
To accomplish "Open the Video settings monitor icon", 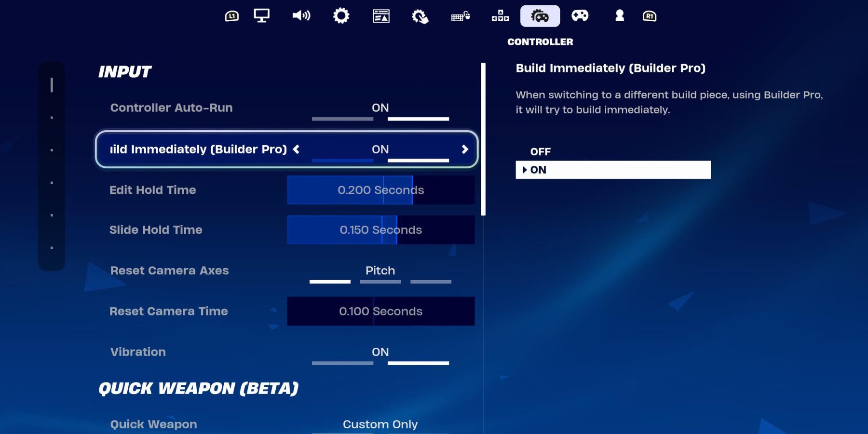I will 261,16.
